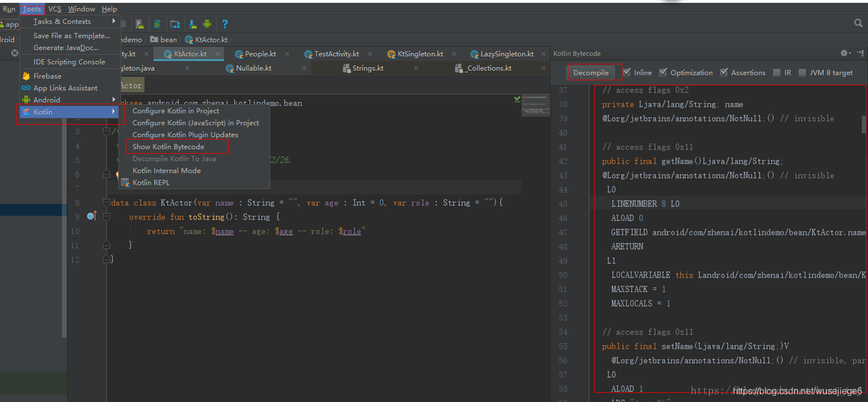The image size is (868, 402).
Task: Open IDE Scripting Console
Action: (70, 62)
